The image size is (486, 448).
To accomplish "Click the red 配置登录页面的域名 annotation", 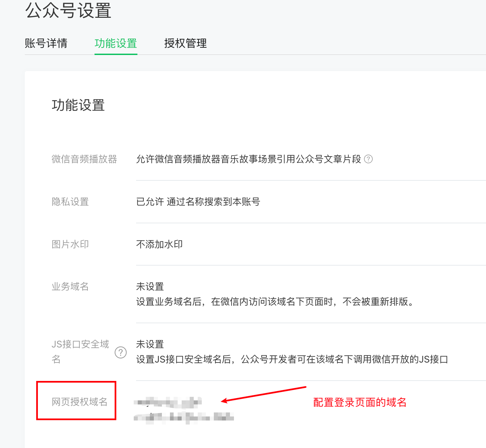I will pyautogui.click(x=360, y=402).
